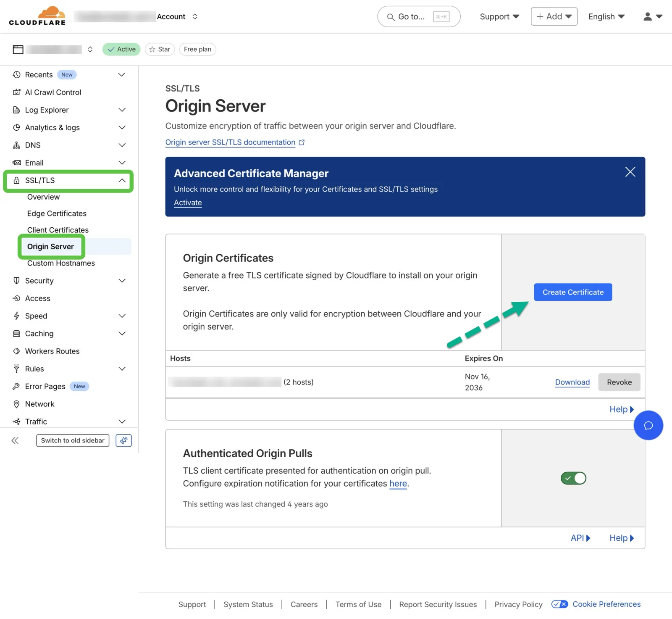Image resolution: width=672 pixels, height=619 pixels.
Task: Open Custom Hostnames page
Action: [61, 263]
